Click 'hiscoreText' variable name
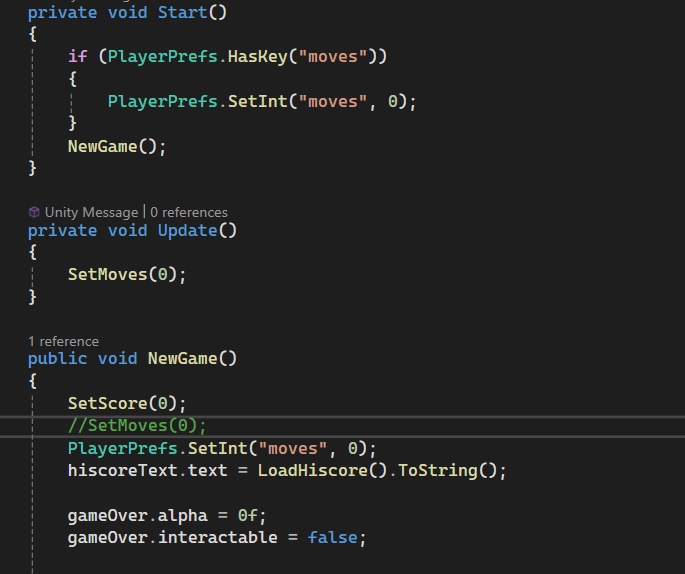 pyautogui.click(x=123, y=471)
